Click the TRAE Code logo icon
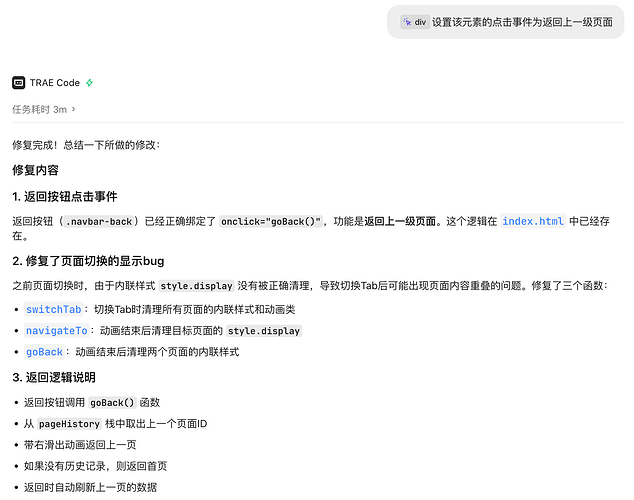This screenshot has height=500, width=634. [x=19, y=83]
